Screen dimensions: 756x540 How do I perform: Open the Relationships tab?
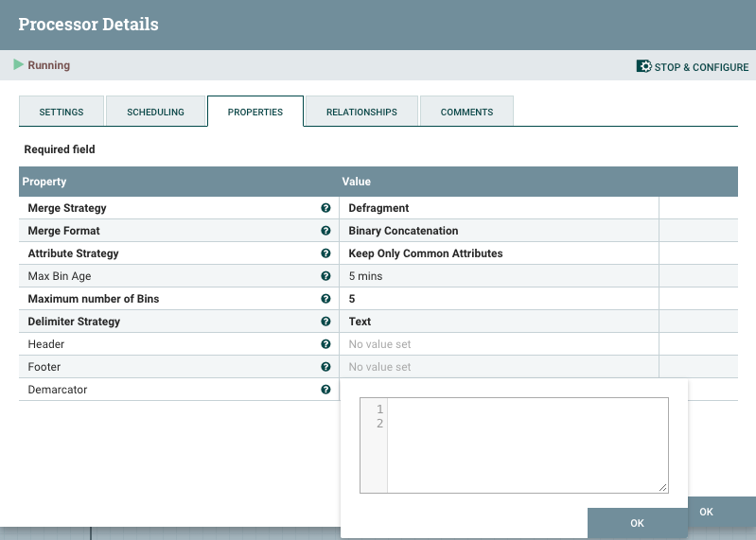coord(361,112)
